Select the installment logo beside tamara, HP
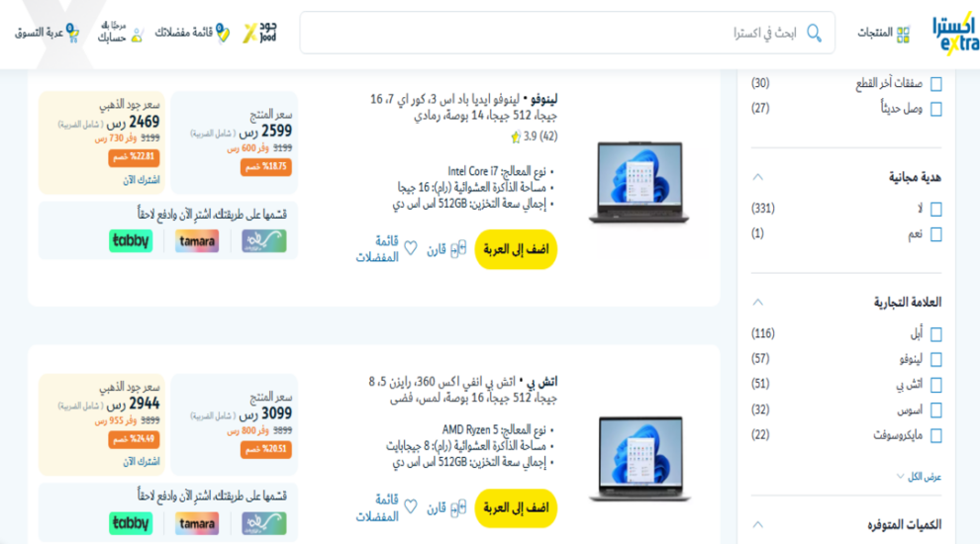980x544 pixels. pyautogui.click(x=264, y=523)
